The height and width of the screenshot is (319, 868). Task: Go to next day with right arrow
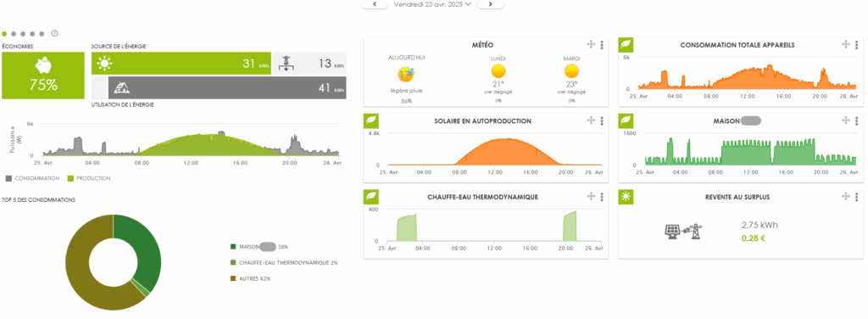point(491,4)
